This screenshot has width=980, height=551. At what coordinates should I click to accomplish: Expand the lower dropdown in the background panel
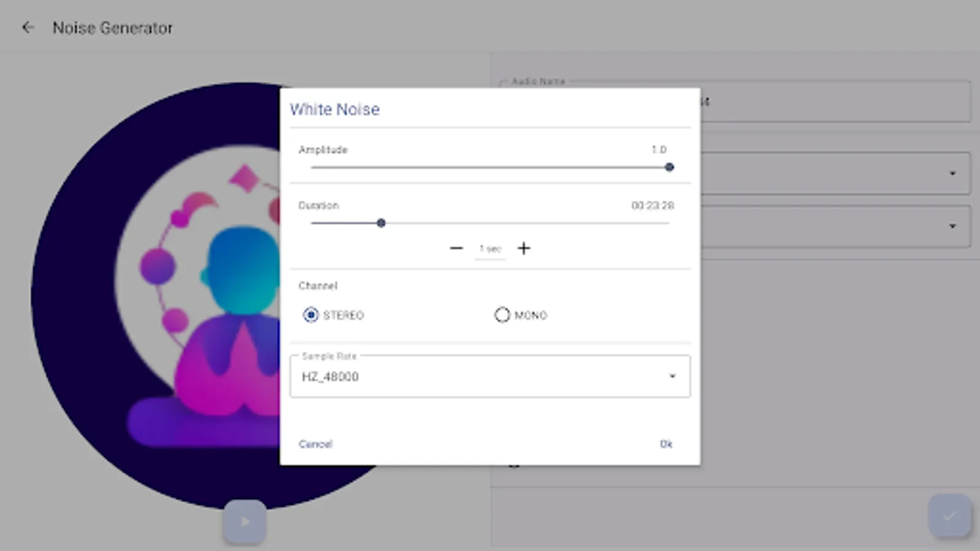pyautogui.click(x=954, y=227)
